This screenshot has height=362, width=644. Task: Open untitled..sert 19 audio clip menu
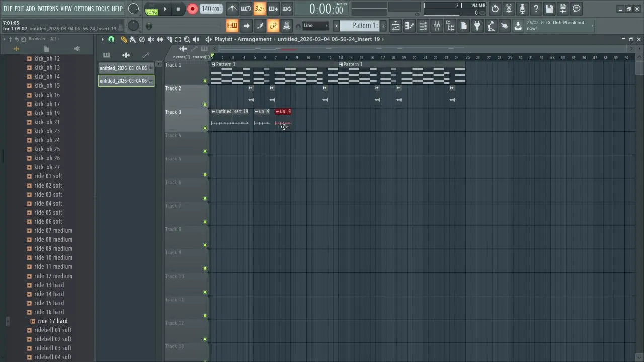coord(213,112)
